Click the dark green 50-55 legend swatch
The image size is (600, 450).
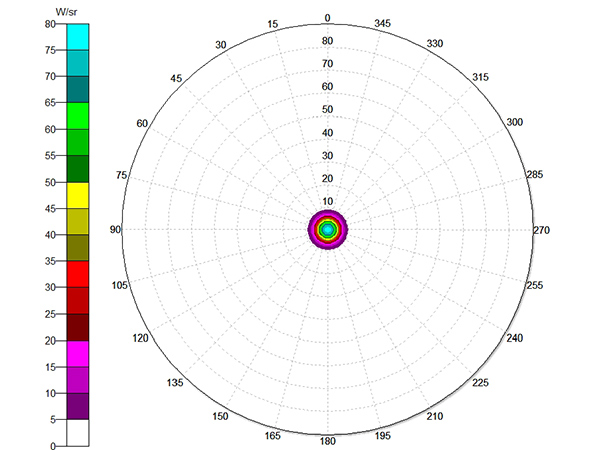click(x=78, y=169)
